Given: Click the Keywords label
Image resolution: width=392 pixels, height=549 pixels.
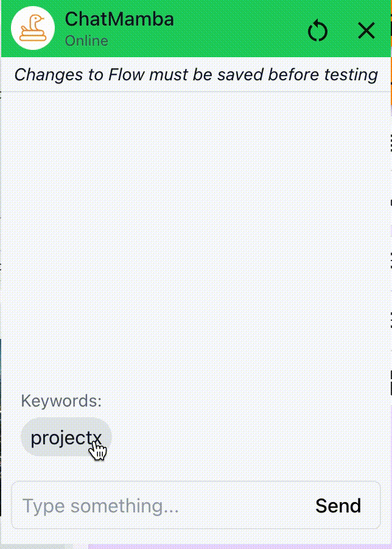Looking at the screenshot, I should (61, 400).
